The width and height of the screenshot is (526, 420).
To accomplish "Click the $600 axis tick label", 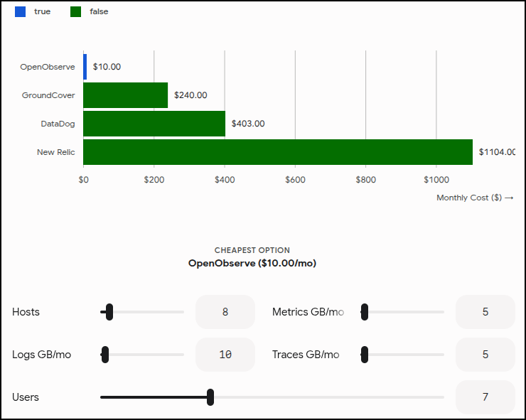I will coord(295,180).
